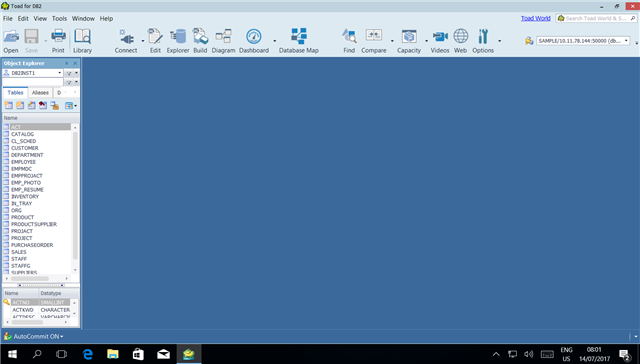Expand the Compare dropdown arrow
This screenshot has height=364, width=640.
[392, 41]
